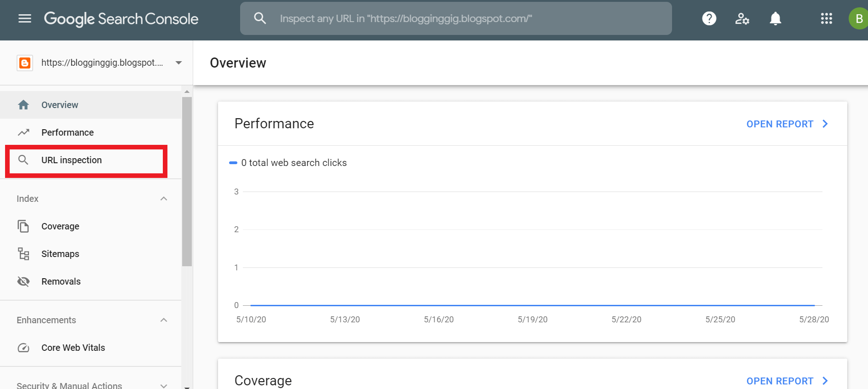This screenshot has height=389, width=868.
Task: Click the Sitemaps tree icon
Action: pos(23,254)
